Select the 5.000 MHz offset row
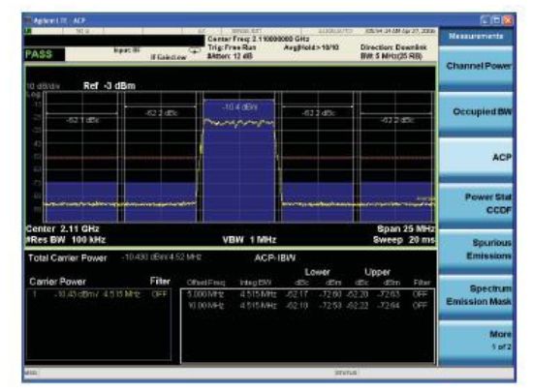Image resolution: width=533 pixels, height=392 pixels. 307,294
